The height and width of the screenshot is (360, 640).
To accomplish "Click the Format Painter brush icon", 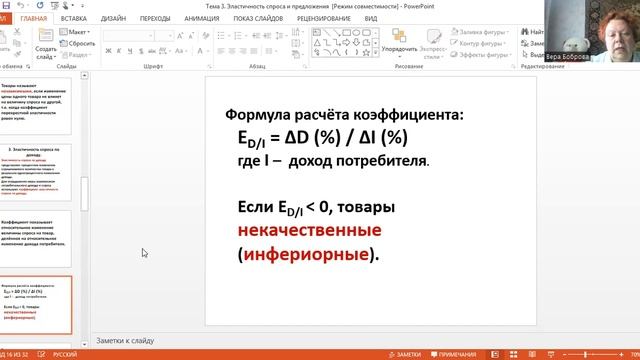I will 17,54.
